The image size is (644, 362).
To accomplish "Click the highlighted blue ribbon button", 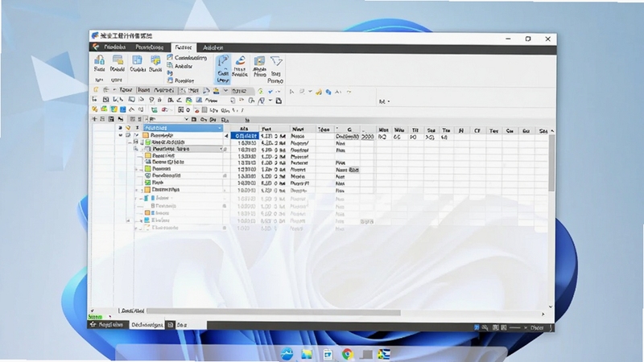I will 223,69.
